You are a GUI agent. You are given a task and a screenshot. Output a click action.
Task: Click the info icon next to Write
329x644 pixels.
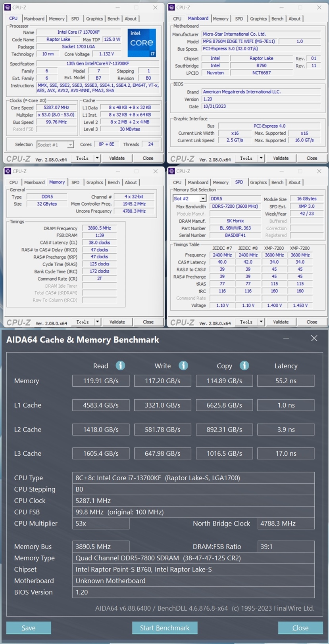(x=183, y=365)
